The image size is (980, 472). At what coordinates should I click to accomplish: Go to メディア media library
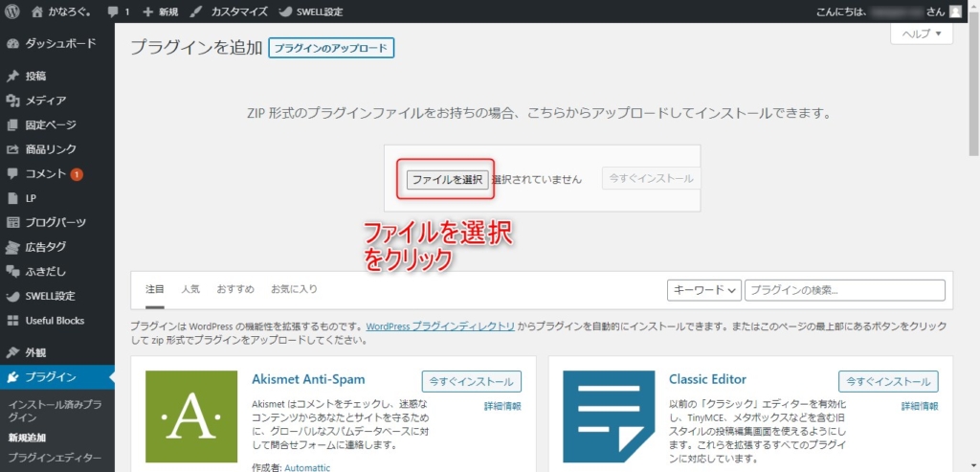pos(45,101)
